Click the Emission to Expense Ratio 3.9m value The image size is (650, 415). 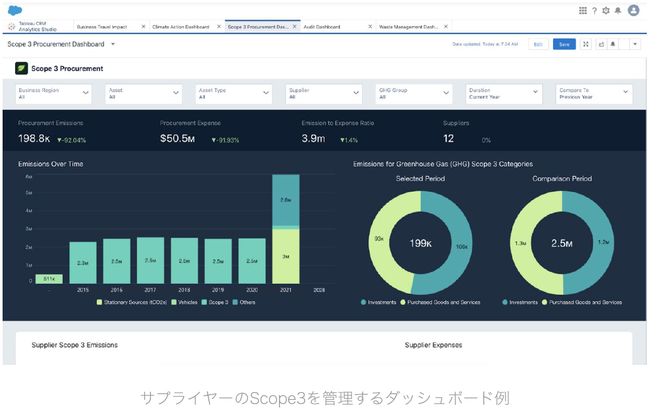pos(313,138)
